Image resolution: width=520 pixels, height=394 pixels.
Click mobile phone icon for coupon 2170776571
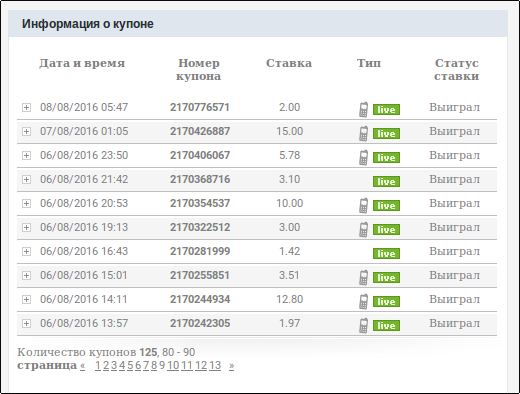point(364,109)
